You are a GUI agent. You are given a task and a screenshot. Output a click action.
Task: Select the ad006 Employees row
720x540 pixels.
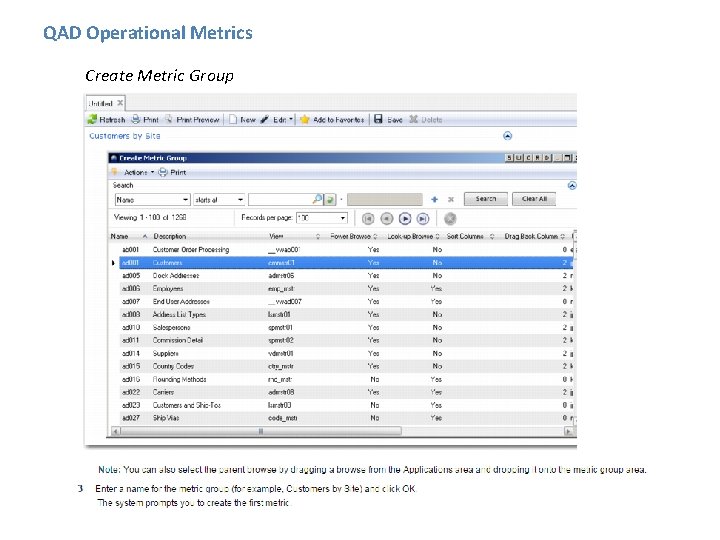click(345, 288)
